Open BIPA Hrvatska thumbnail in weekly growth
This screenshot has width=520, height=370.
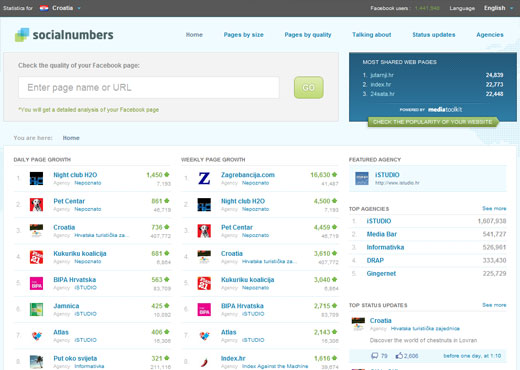[204, 309]
